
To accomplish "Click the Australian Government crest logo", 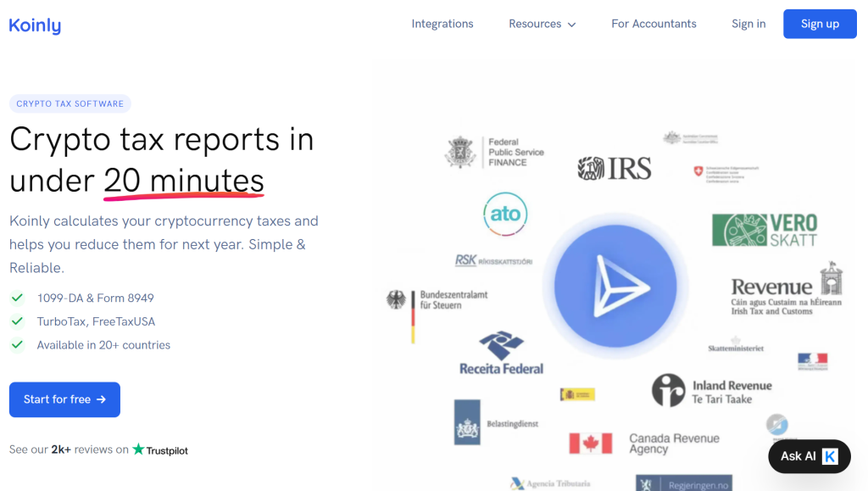I will click(x=690, y=138).
